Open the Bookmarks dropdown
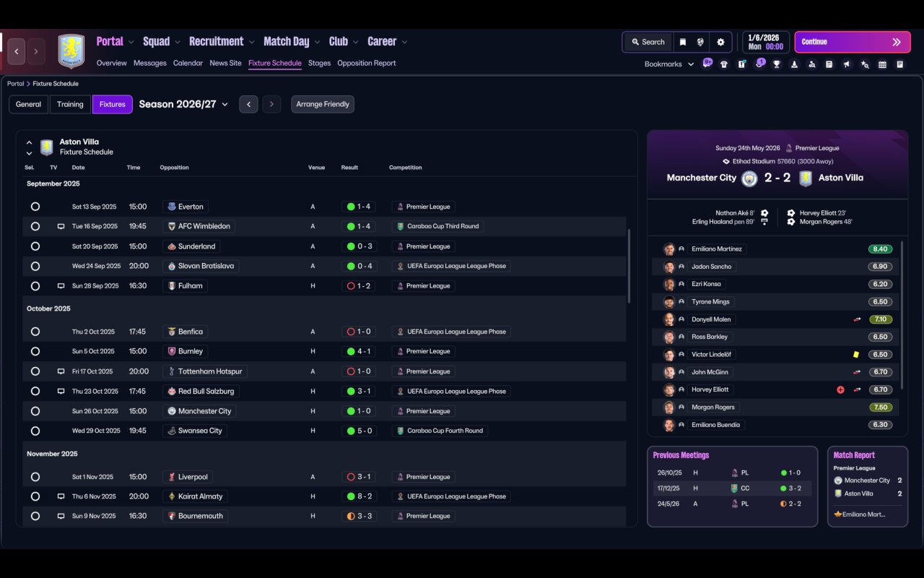Image resolution: width=924 pixels, height=578 pixels. point(669,64)
